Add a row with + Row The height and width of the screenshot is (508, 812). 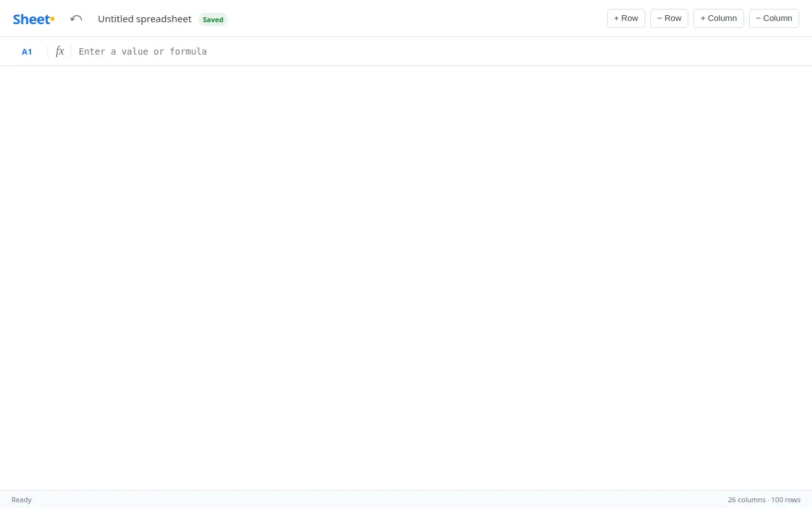click(626, 18)
